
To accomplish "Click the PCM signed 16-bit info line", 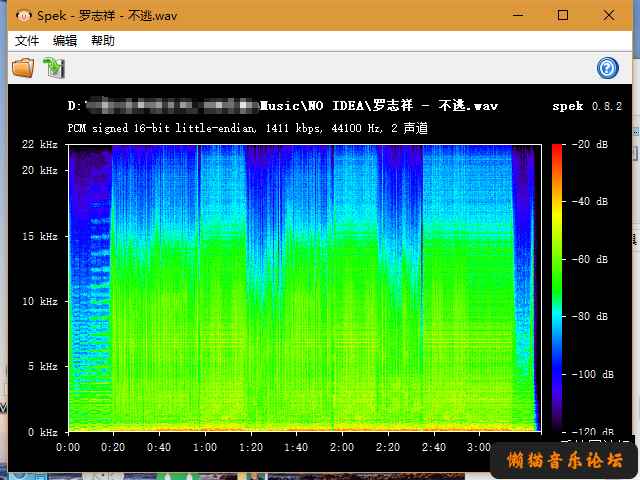I will [x=248, y=128].
